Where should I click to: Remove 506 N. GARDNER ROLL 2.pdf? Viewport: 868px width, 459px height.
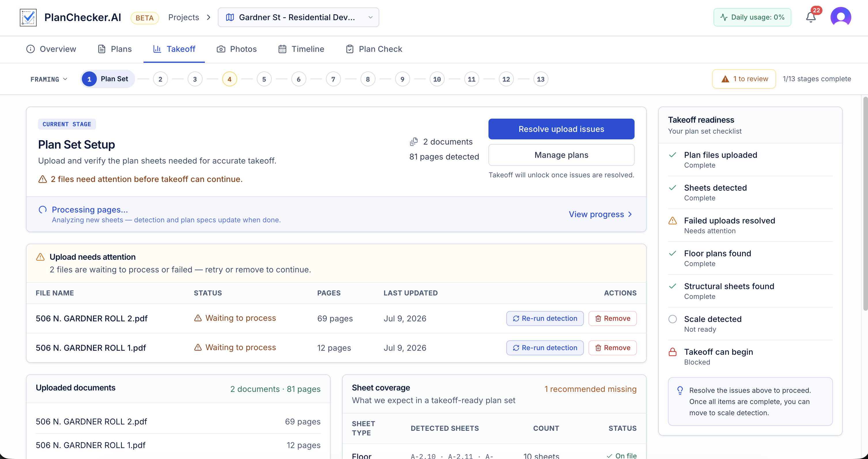tap(612, 318)
